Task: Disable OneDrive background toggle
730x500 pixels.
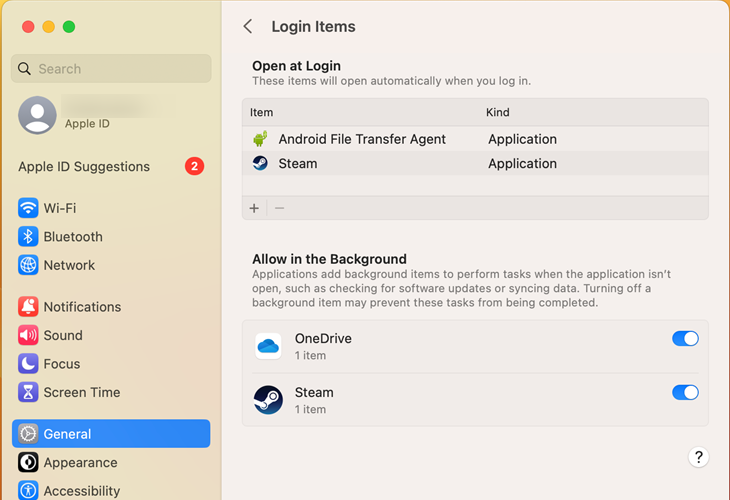Action: click(685, 339)
